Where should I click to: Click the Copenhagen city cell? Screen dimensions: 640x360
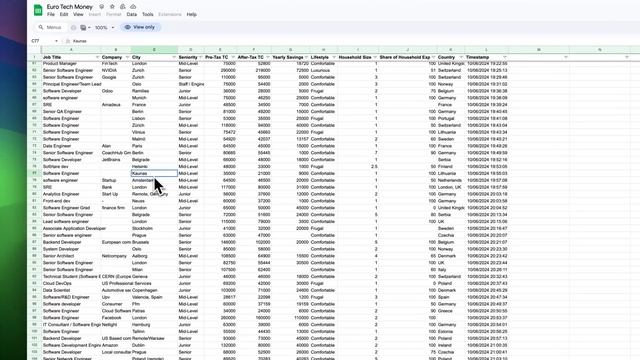coord(154,290)
